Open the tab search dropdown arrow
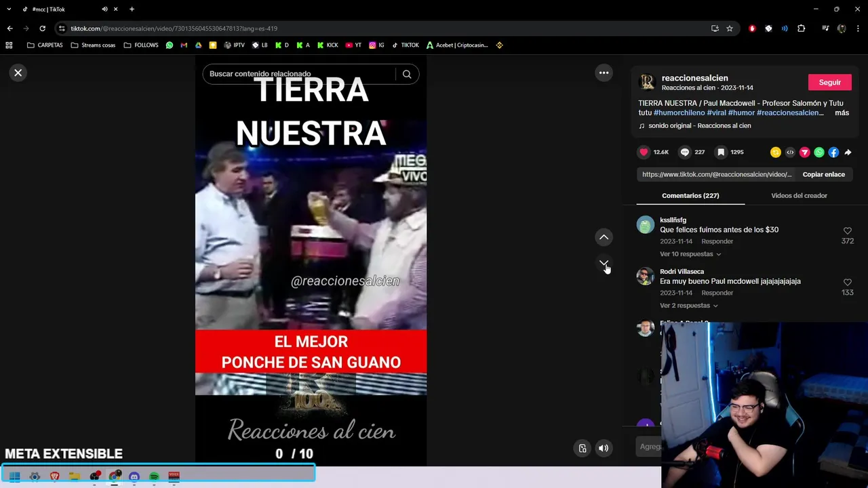Image resolution: width=868 pixels, height=488 pixels. (9, 9)
